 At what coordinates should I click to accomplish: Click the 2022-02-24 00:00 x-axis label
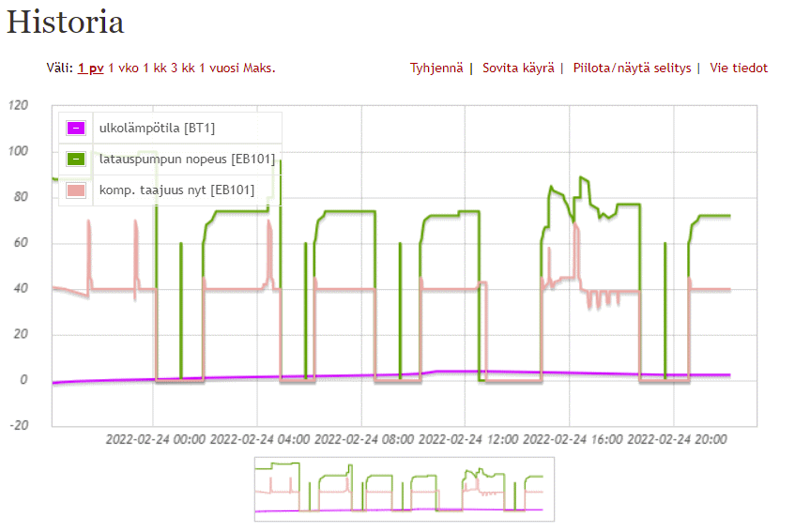pyautogui.click(x=154, y=438)
